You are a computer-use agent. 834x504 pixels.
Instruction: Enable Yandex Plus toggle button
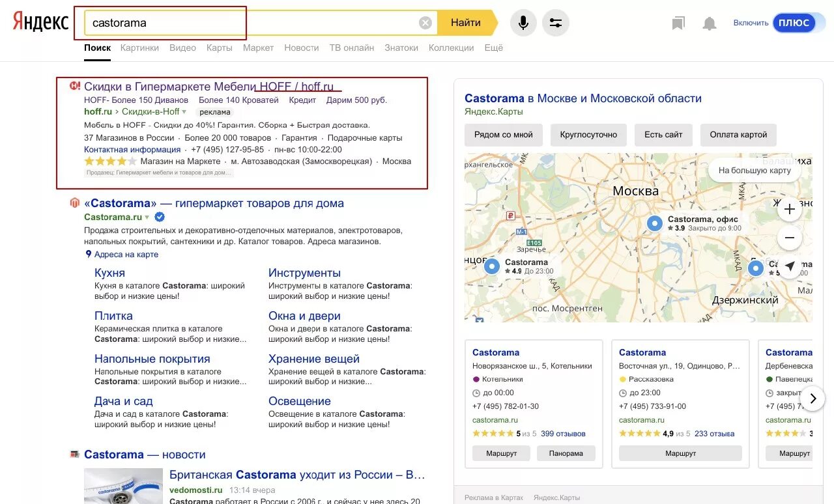(x=794, y=23)
